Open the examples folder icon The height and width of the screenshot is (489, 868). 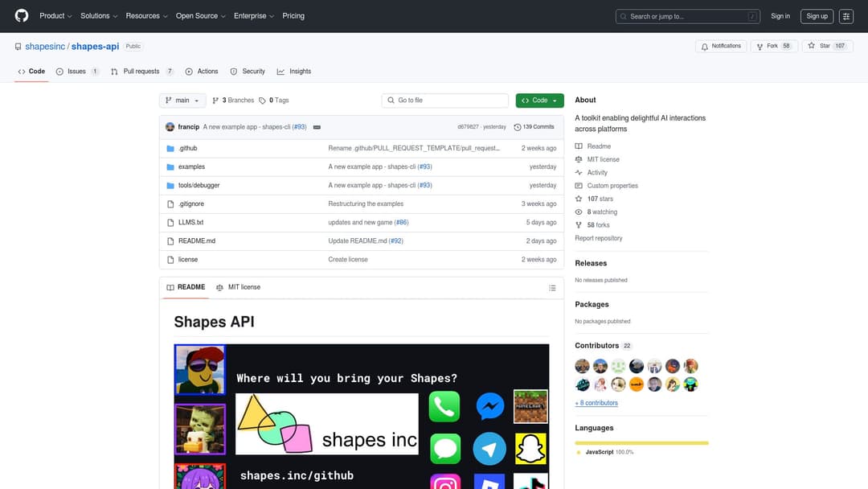170,166
